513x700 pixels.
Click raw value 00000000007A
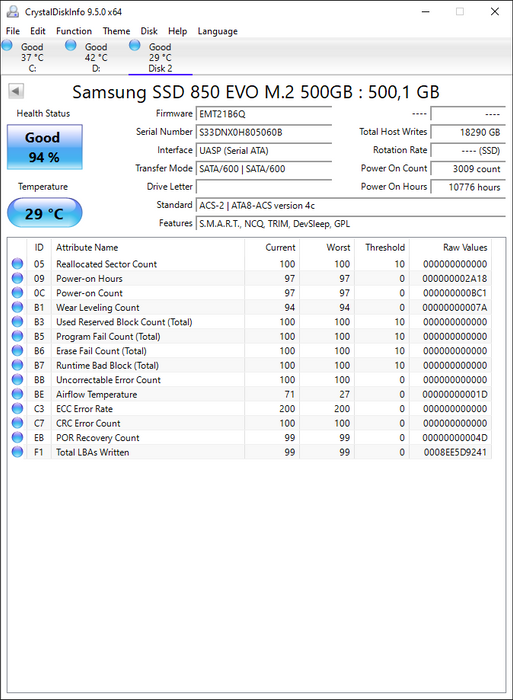[x=455, y=308]
